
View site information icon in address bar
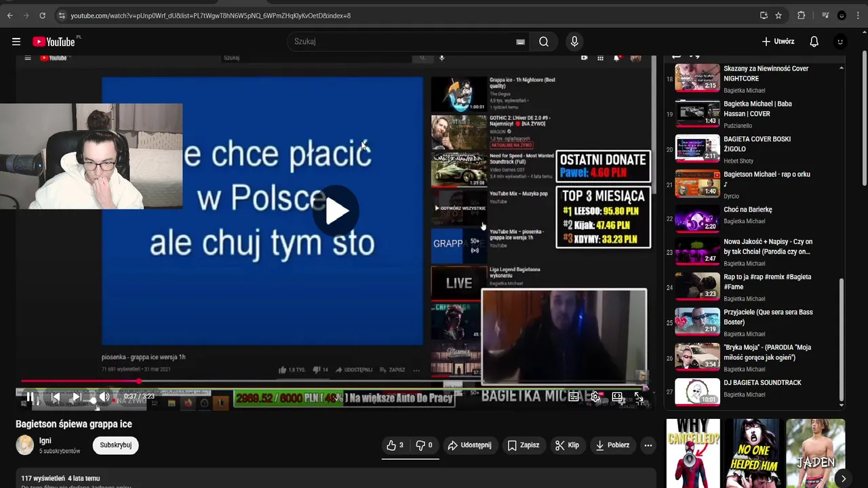62,16
